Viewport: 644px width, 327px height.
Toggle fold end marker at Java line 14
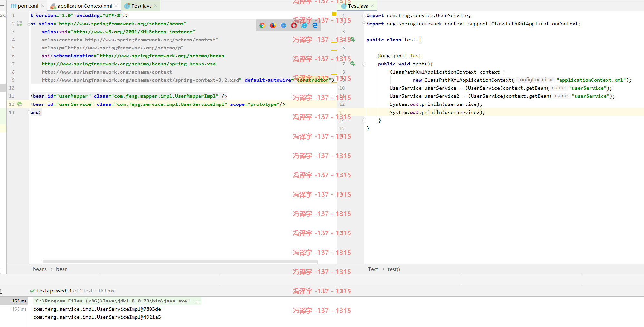(364, 120)
